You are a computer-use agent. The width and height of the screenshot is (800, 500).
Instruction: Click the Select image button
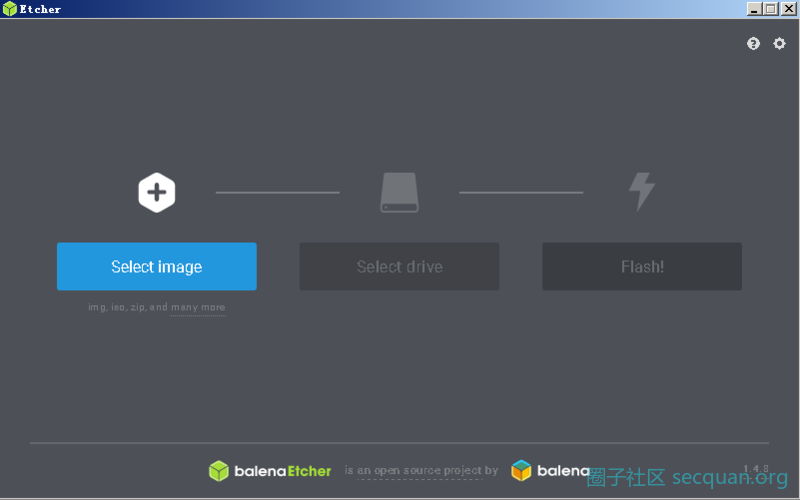click(x=157, y=266)
